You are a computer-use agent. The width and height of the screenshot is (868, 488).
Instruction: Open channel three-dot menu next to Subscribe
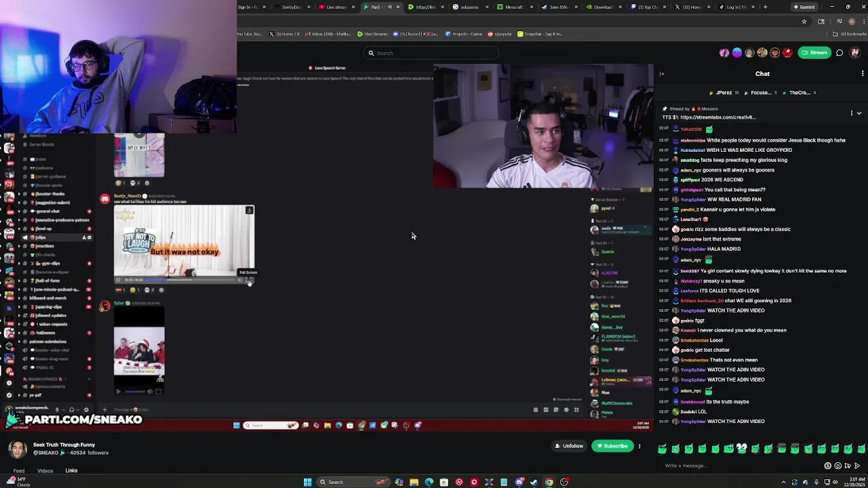point(639,446)
